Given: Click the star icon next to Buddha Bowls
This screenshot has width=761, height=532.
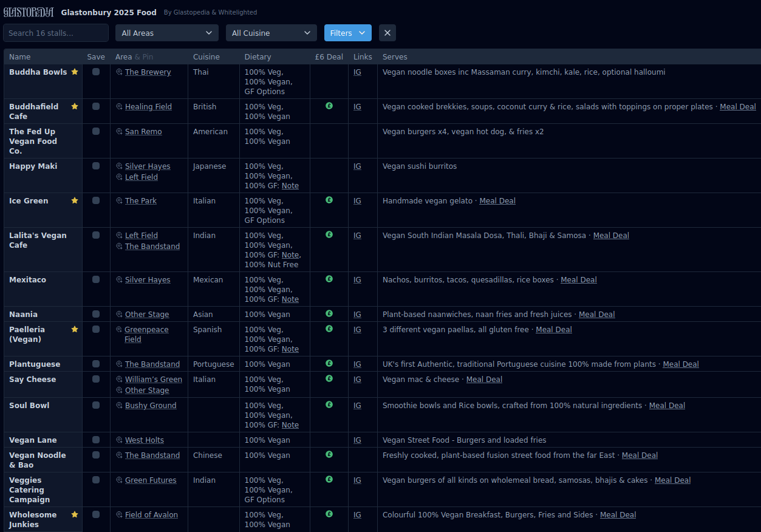Looking at the screenshot, I should pyautogui.click(x=75, y=72).
